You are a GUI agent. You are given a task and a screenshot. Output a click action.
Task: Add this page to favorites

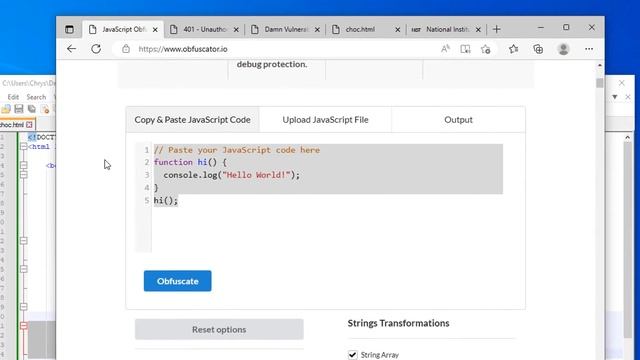point(485,49)
